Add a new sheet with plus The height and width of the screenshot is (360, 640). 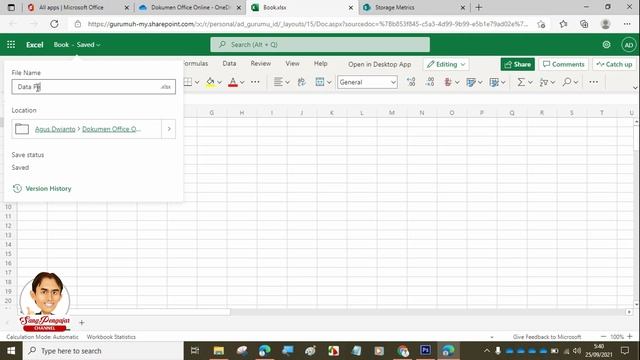pyautogui.click(x=82, y=322)
